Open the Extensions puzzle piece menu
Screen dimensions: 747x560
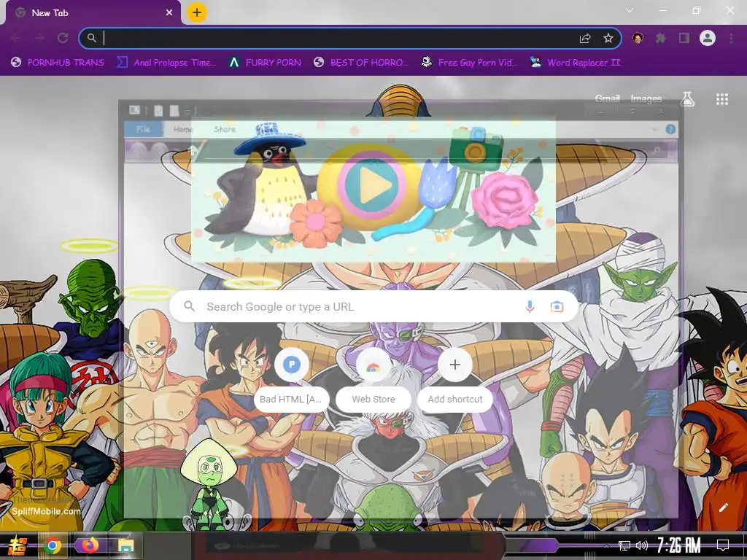coord(660,38)
